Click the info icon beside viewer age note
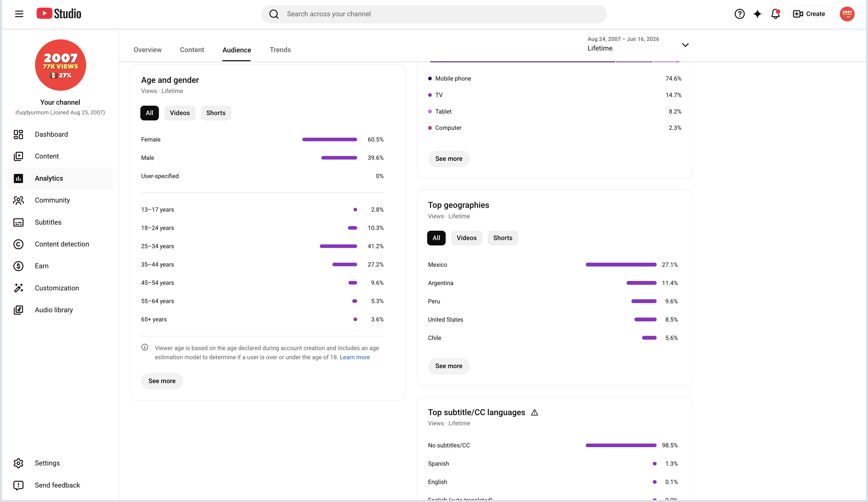Viewport: 868px width, 502px height. 145,347
